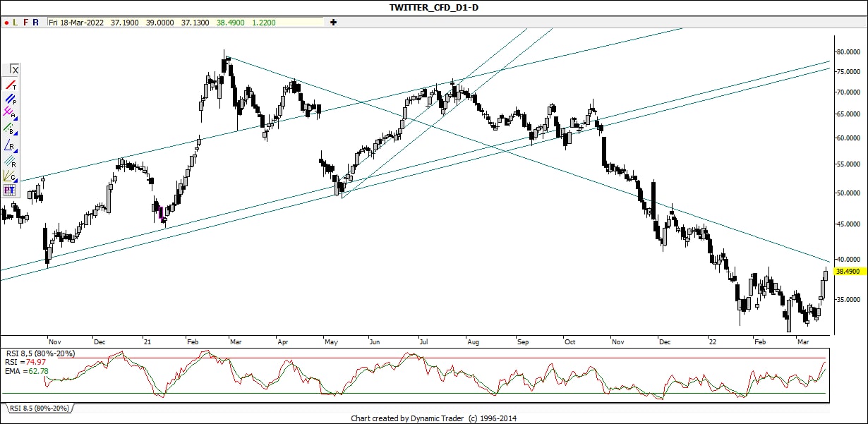Click the 50.0000 price axis label
This screenshot has width=868, height=424.
pyautogui.click(x=849, y=193)
